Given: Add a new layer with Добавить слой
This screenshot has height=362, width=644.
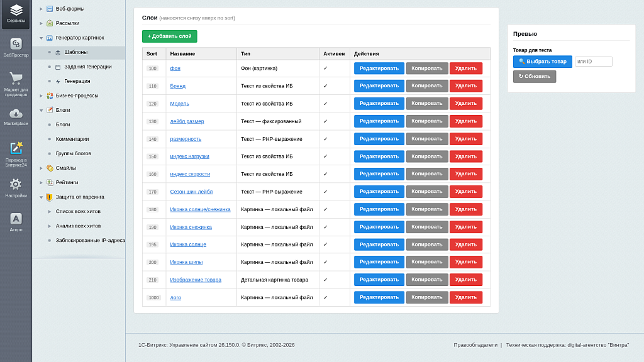Looking at the screenshot, I should coord(170,36).
